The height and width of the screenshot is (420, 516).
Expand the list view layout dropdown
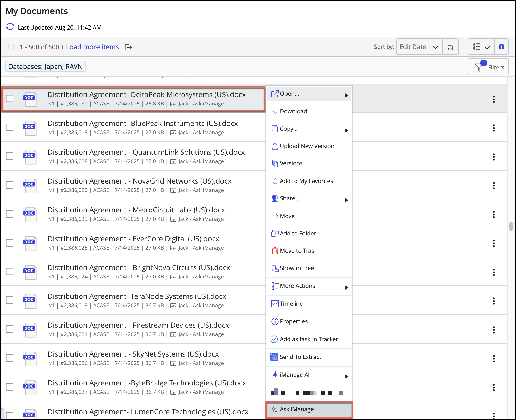point(481,47)
